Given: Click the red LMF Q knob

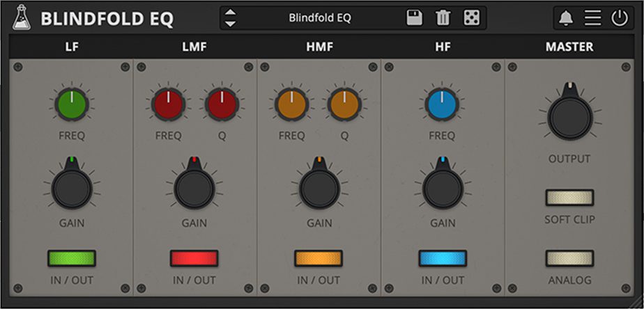Looking at the screenshot, I should (222, 105).
